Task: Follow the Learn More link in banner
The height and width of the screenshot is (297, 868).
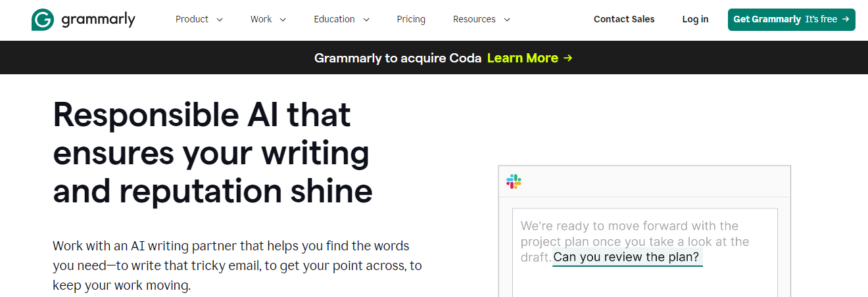Action: [x=523, y=58]
